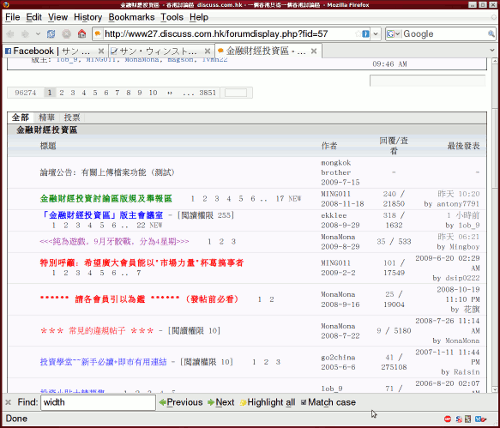Focus the Google search box
500x428 pixels.
[444, 34]
